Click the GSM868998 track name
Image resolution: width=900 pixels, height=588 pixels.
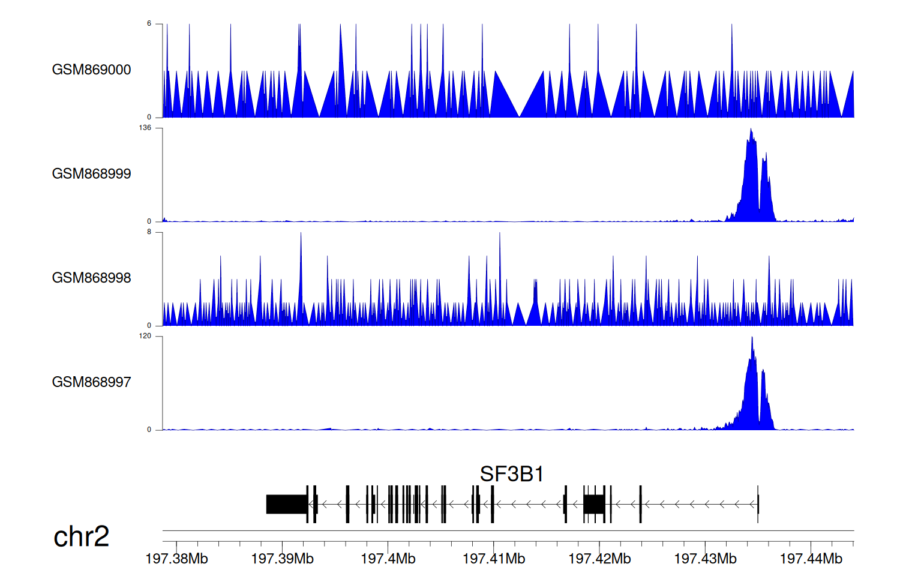(x=91, y=278)
